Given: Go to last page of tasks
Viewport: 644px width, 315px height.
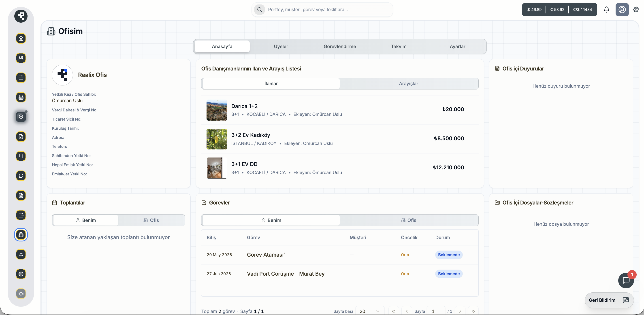Looking at the screenshot, I should click(x=473, y=311).
